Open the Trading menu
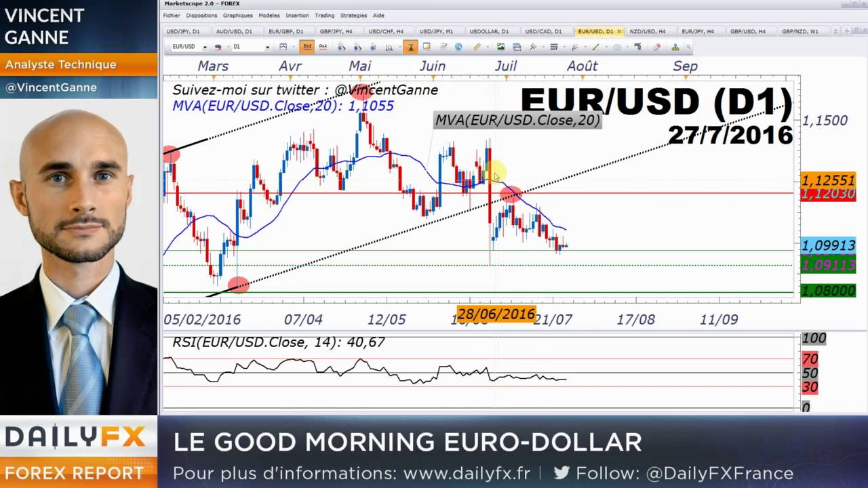 [x=324, y=15]
